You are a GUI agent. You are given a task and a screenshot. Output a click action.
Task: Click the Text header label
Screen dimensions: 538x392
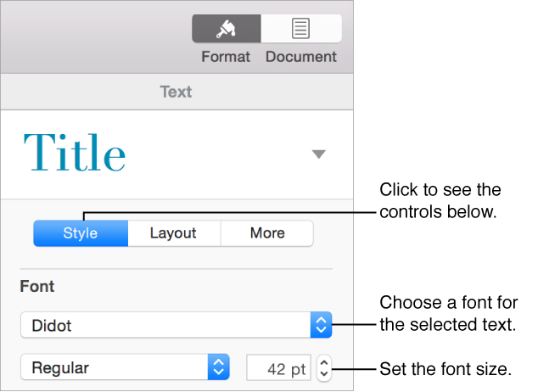pos(176,92)
